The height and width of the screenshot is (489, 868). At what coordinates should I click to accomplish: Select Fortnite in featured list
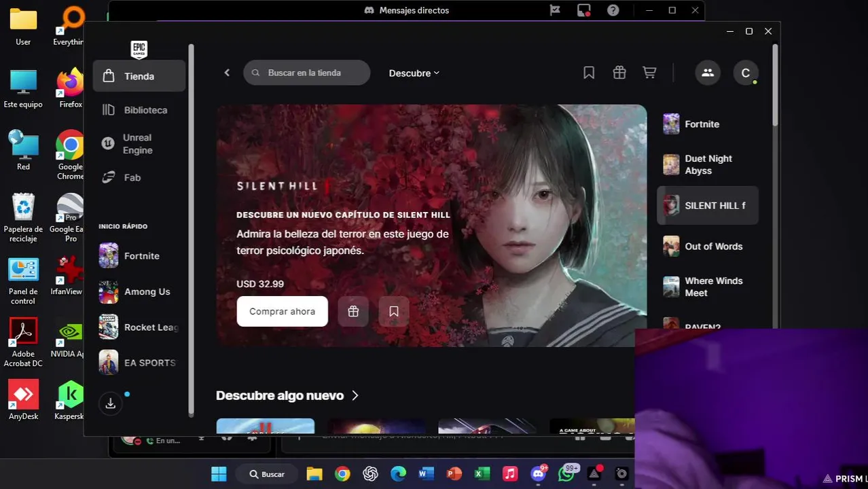(x=708, y=124)
